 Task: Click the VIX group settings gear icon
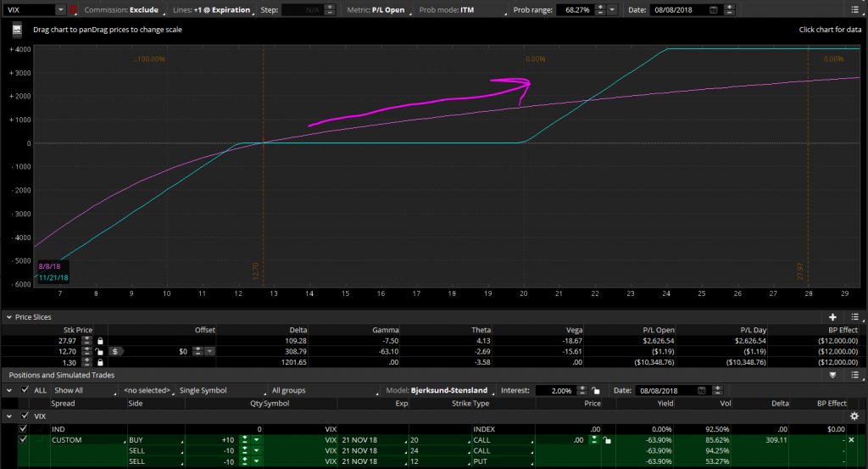[854, 416]
